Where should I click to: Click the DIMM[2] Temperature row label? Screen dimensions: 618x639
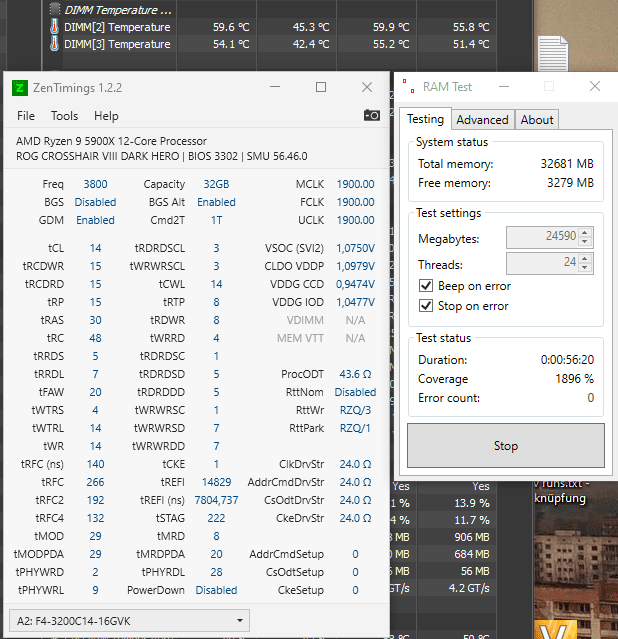[x=117, y=27]
